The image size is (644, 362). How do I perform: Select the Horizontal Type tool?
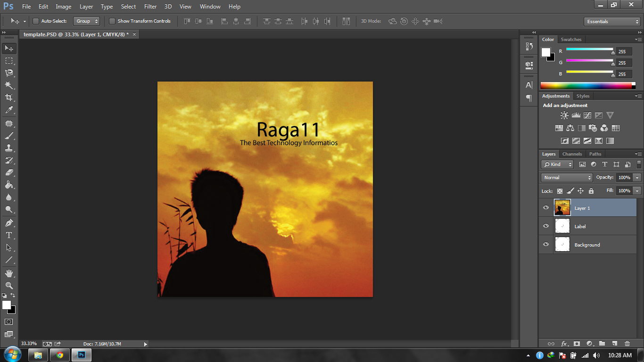tap(8, 235)
